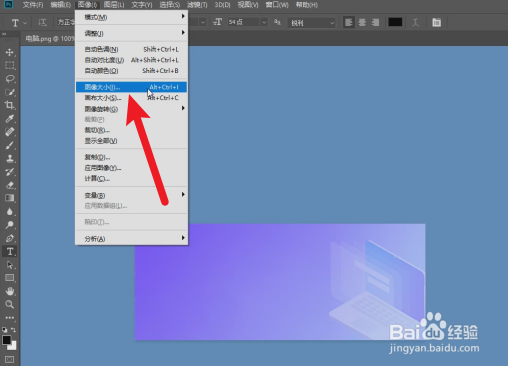Screen dimensions: 508x366
Task: Select the Lasso tool
Action: [10, 79]
